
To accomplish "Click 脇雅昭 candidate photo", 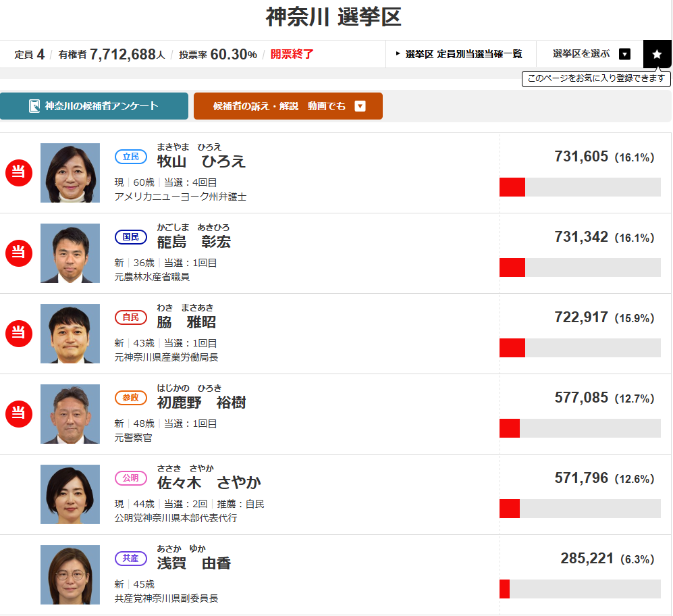I will point(70,334).
